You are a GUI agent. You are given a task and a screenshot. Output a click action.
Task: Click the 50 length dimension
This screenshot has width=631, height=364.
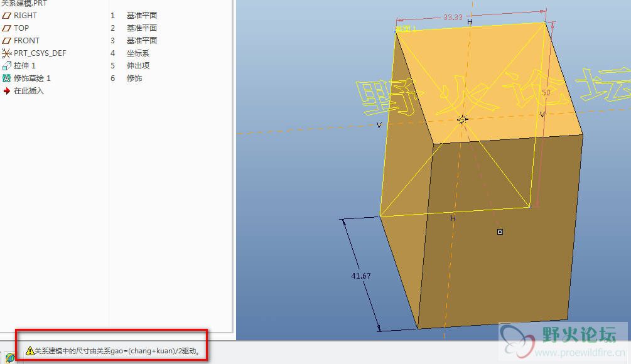coord(546,92)
